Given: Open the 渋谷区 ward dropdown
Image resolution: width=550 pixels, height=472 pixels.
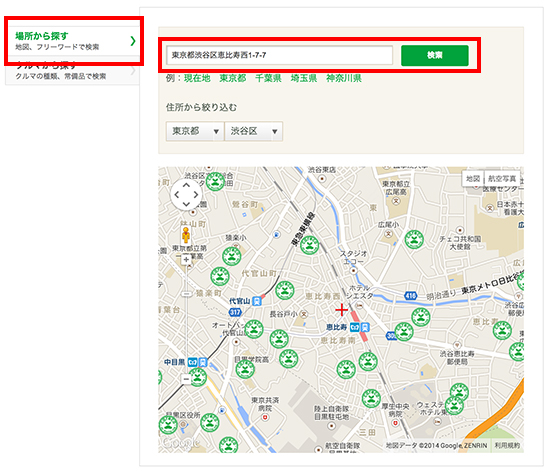Looking at the screenshot, I should (x=253, y=131).
